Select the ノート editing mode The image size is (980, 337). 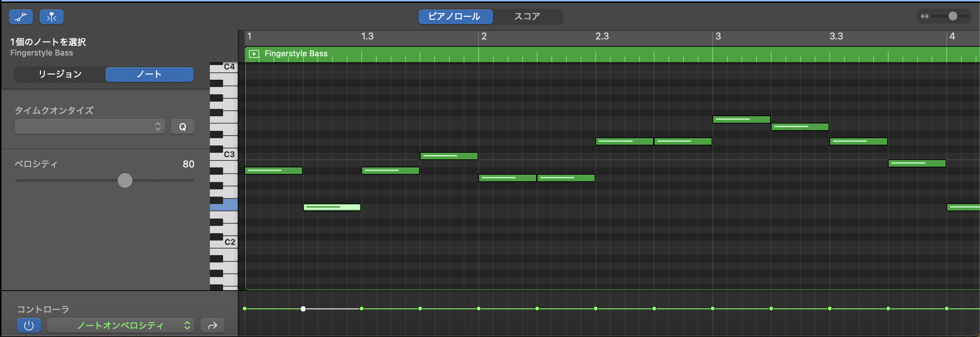(x=149, y=75)
